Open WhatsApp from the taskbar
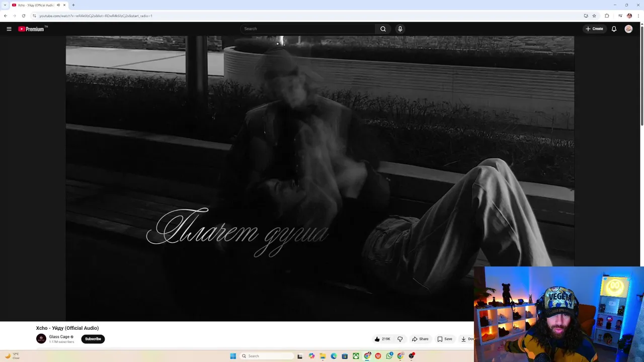Image resolution: width=644 pixels, height=362 pixels. 389,356
